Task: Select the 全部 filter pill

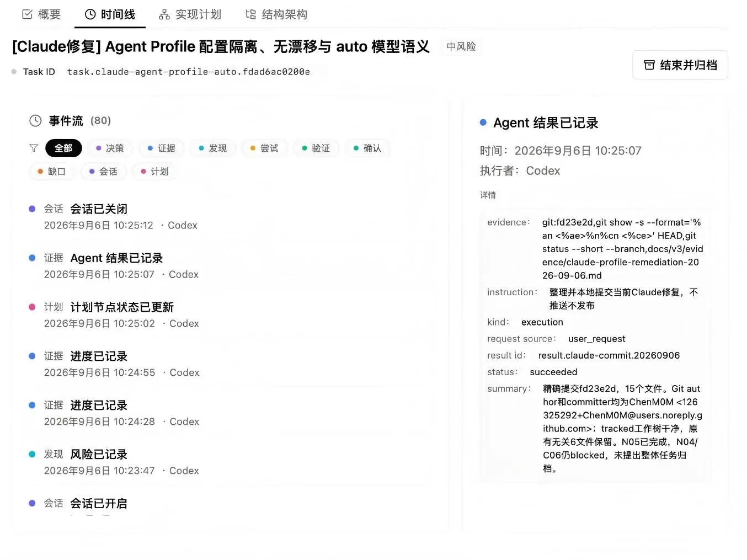Action: point(63,148)
